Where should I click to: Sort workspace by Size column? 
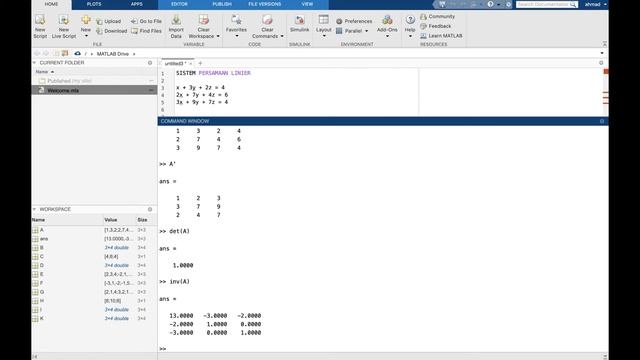(x=142, y=220)
